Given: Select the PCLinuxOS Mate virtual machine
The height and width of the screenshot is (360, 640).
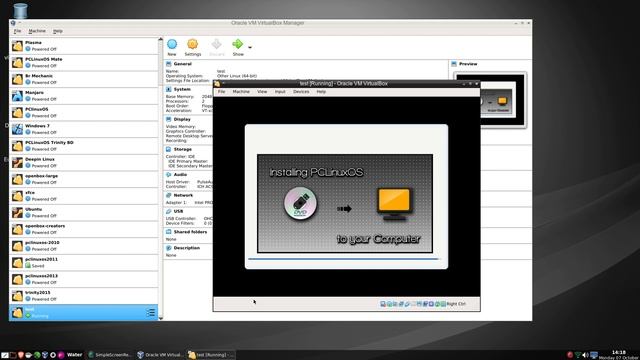Looking at the screenshot, I should pos(84,62).
